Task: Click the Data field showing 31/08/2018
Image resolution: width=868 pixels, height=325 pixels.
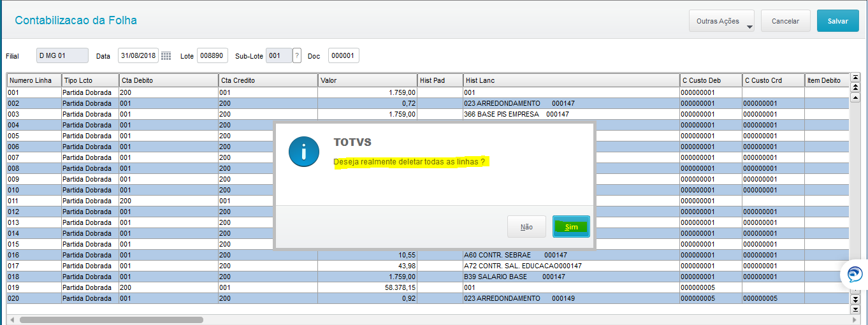Action: point(138,55)
